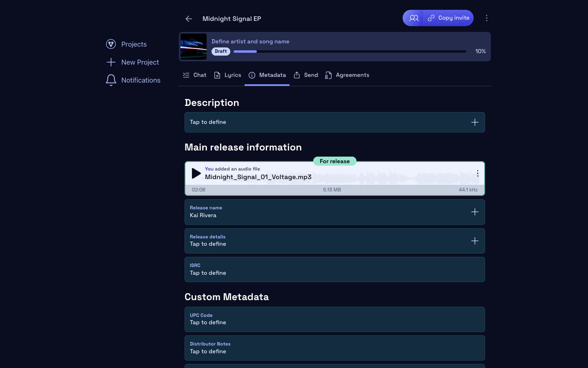Go back using the arrow next to Midnight Signal EP

tap(189, 19)
